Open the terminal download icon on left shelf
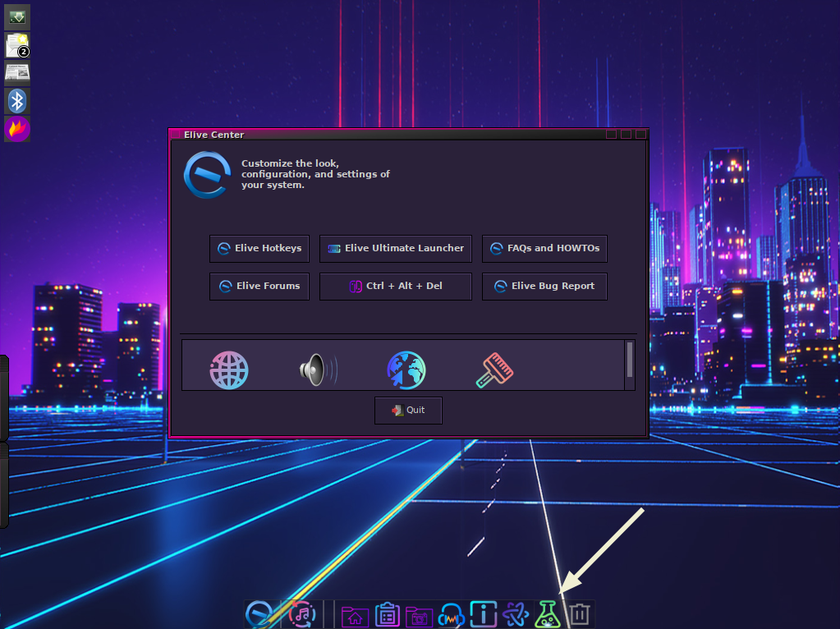Screen dimensions: 840x629 click(x=17, y=17)
